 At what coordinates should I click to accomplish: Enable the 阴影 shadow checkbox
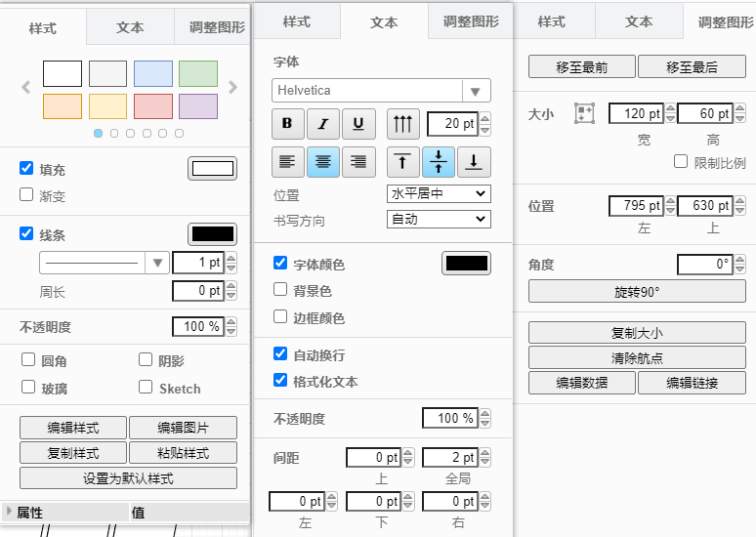[x=146, y=359]
